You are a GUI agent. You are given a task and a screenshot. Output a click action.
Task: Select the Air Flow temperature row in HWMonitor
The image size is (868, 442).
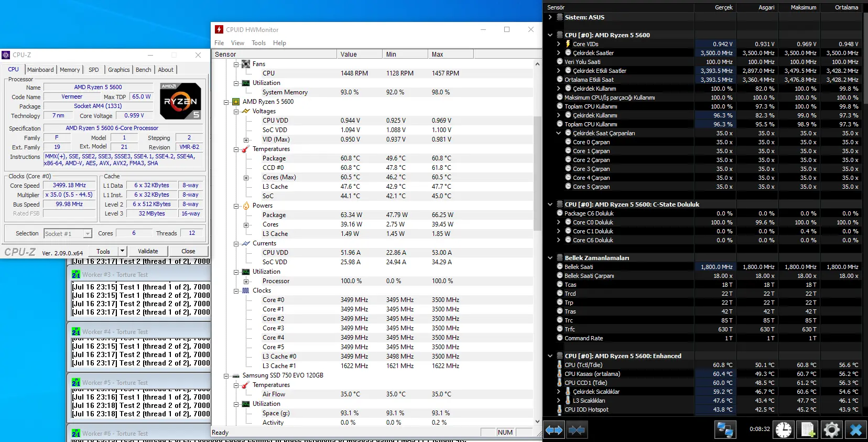(x=373, y=394)
